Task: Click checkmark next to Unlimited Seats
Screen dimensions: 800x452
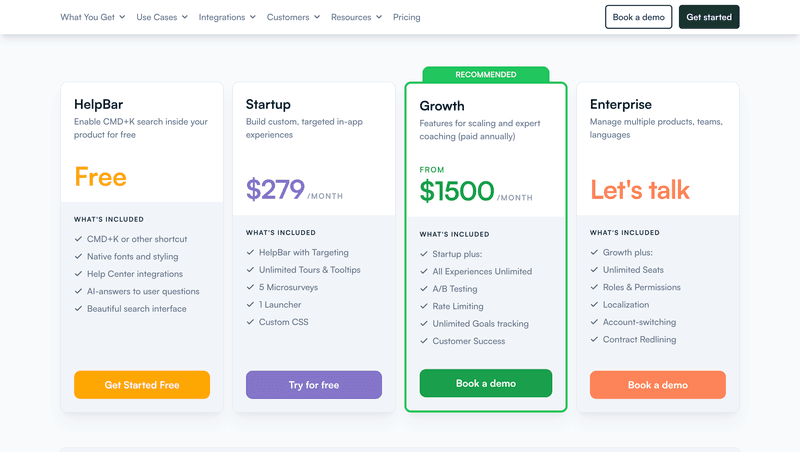Action: pos(594,270)
